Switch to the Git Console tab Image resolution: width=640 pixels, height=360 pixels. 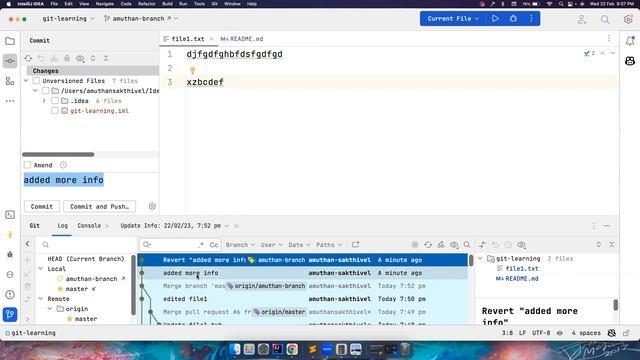89,226
